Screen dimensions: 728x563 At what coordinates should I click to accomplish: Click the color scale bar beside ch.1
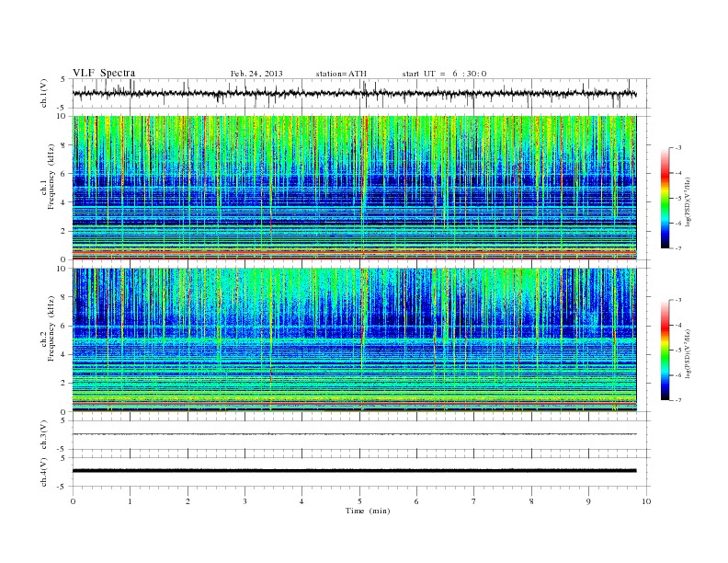[x=665, y=198]
